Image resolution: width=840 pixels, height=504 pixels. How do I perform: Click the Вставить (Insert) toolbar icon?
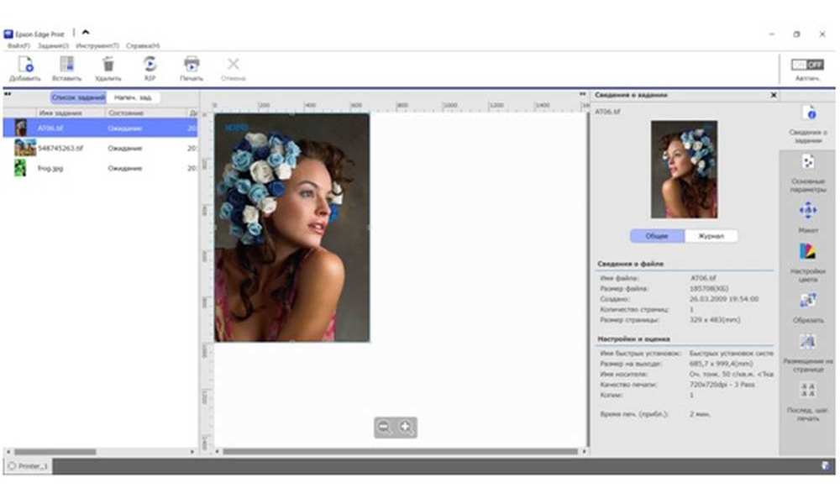click(66, 65)
